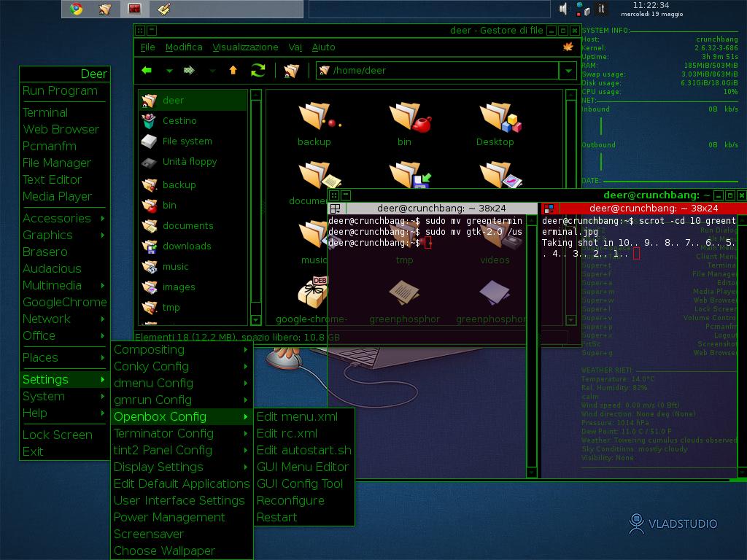Reload the folder with the green refresh icon
This screenshot has width=747, height=560.
point(258,71)
